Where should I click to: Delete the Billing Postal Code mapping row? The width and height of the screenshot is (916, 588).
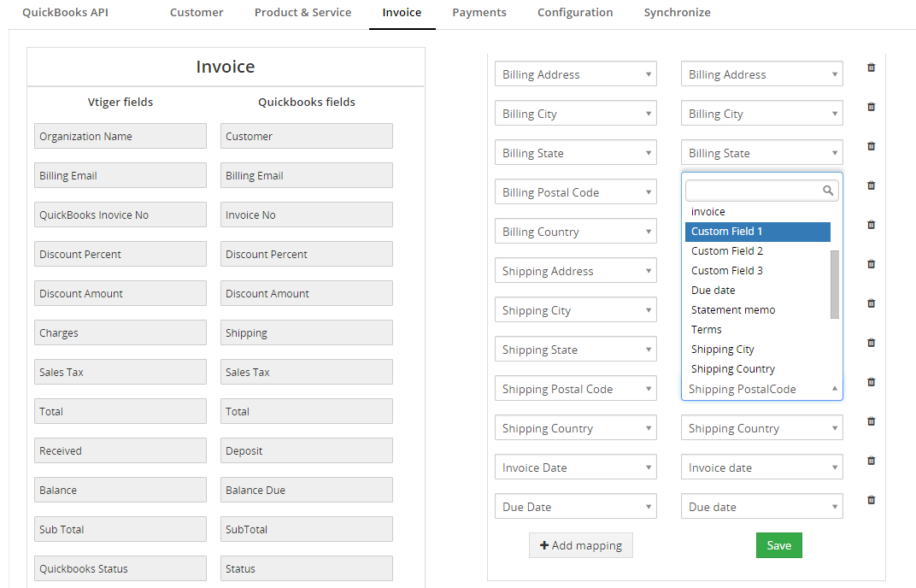871,185
